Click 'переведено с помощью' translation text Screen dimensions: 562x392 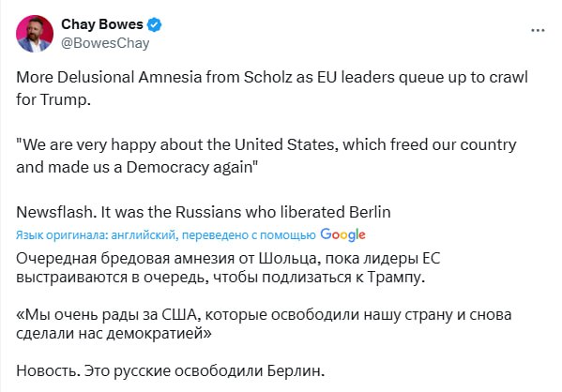[x=249, y=235]
